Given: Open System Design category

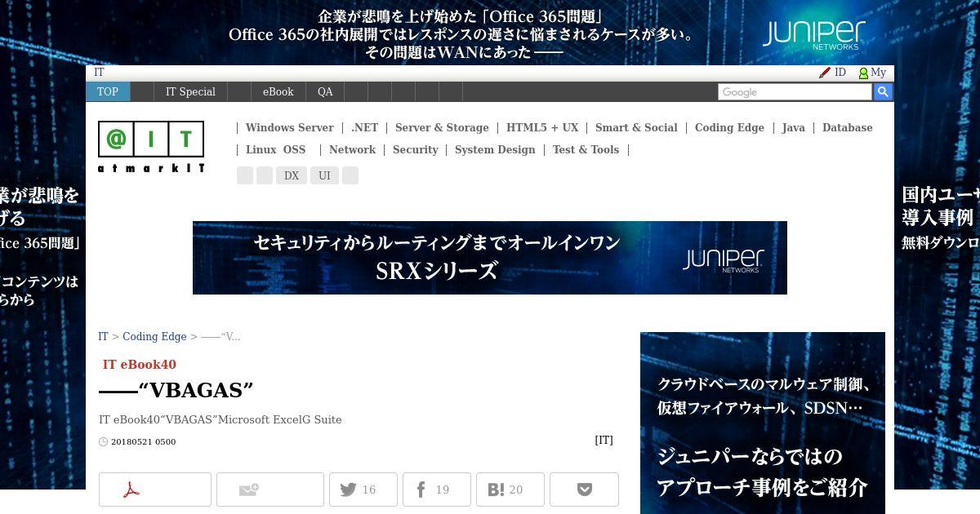Looking at the screenshot, I should (495, 149).
